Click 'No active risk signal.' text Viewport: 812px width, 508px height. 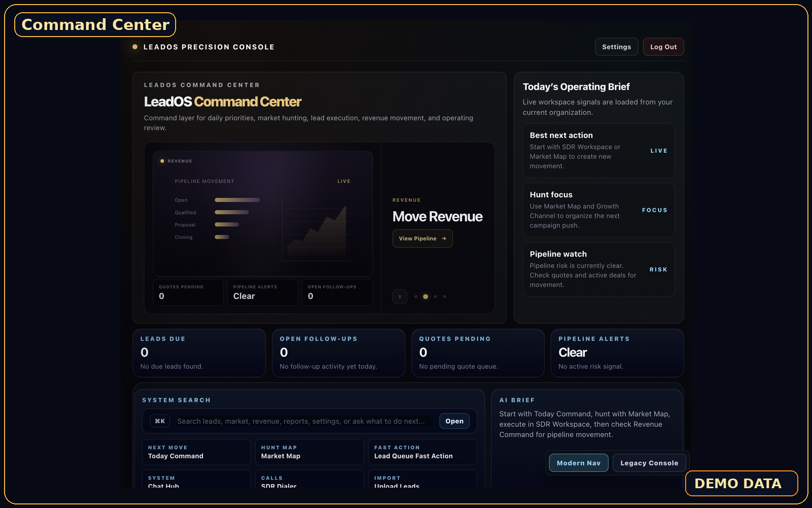tap(591, 366)
